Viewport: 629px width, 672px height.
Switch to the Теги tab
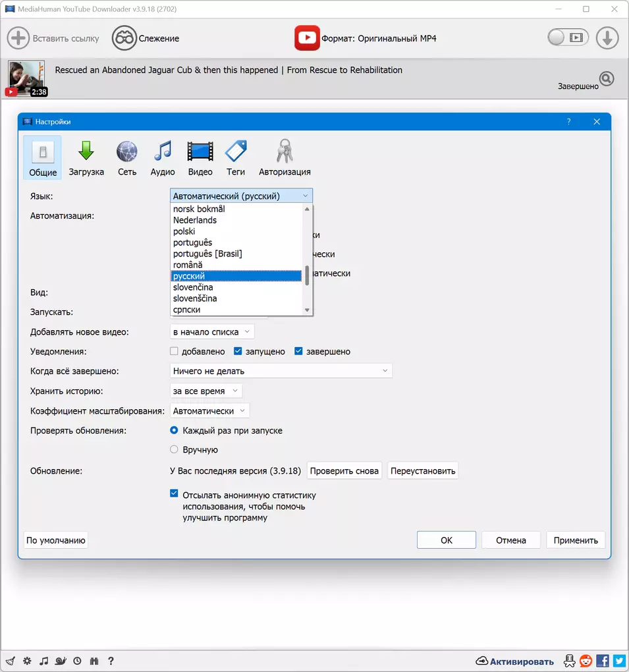pos(236,157)
